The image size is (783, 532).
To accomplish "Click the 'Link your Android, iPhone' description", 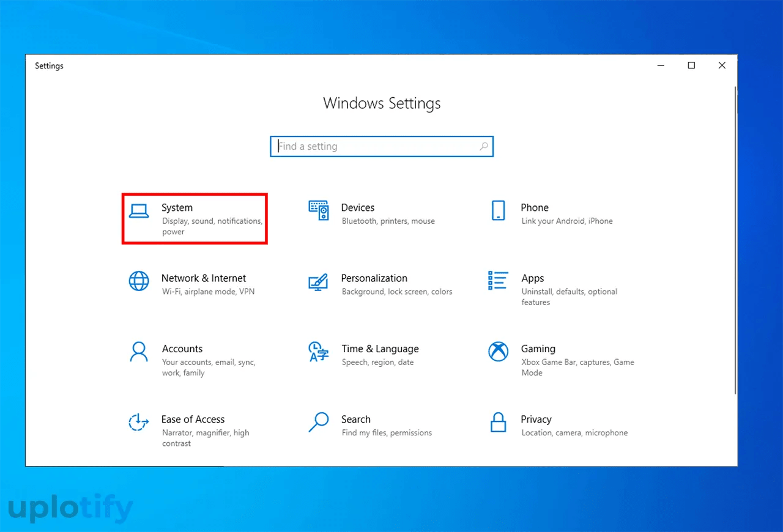I will 567,221.
